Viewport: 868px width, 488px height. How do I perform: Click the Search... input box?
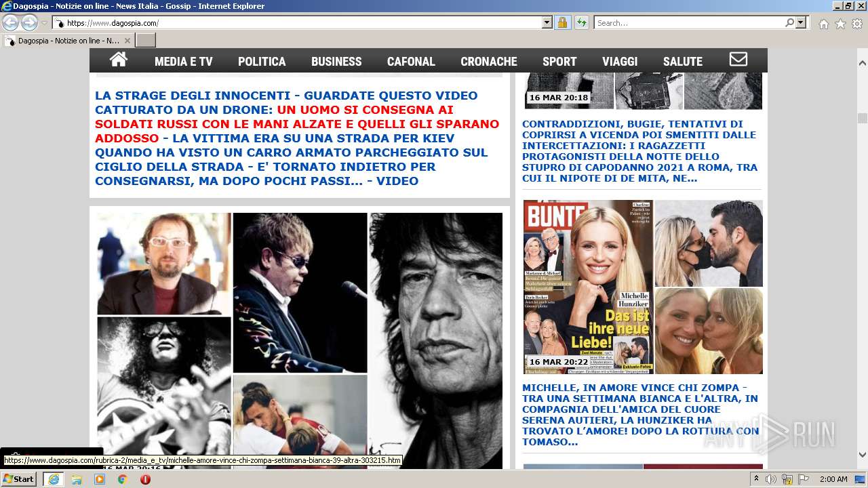point(689,22)
